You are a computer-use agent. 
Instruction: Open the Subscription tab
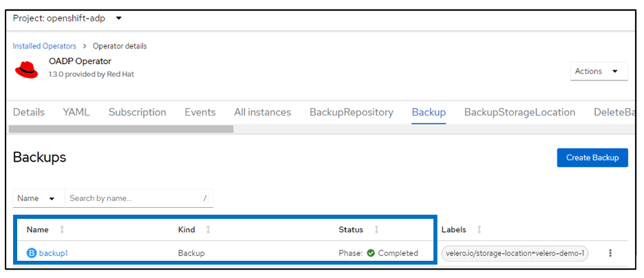[137, 112]
